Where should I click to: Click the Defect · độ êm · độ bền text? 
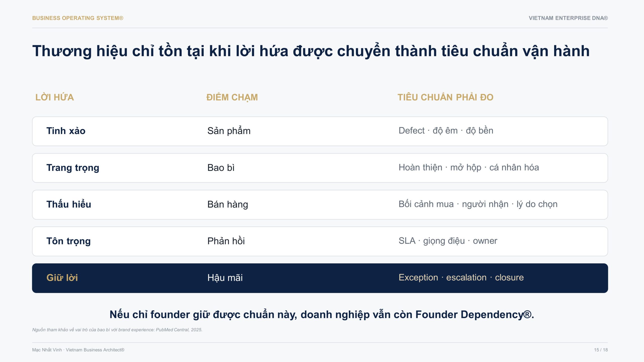(446, 131)
